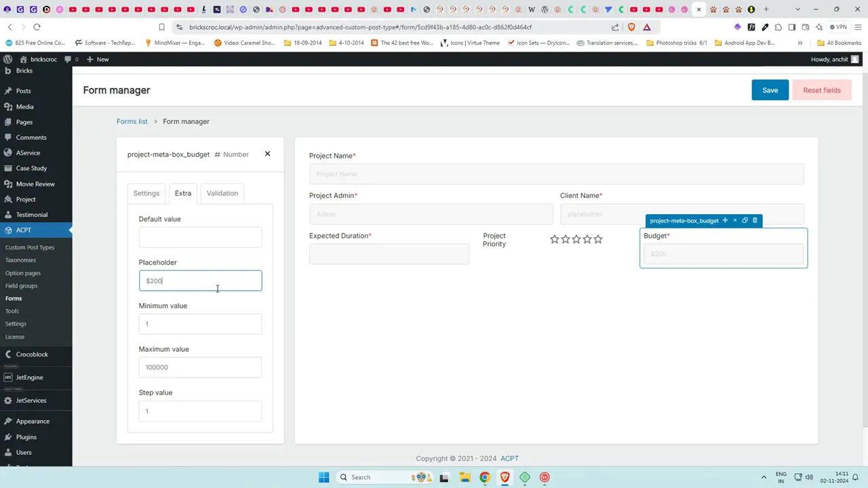Remove the field via the X icon on the blue chip
868x488 pixels.
click(x=734, y=220)
